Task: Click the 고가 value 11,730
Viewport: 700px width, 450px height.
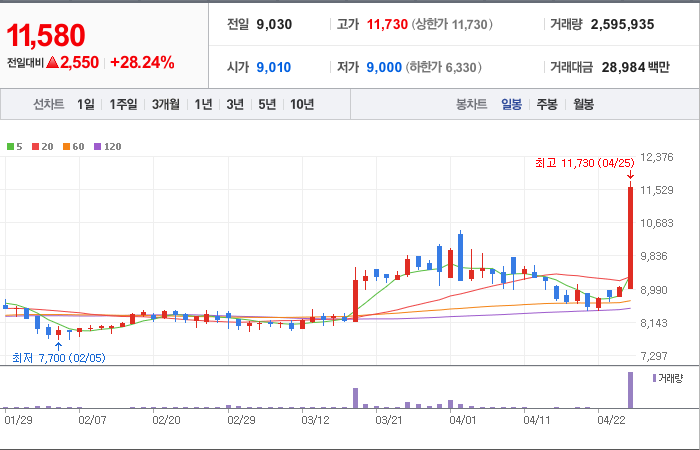Action: coord(387,24)
